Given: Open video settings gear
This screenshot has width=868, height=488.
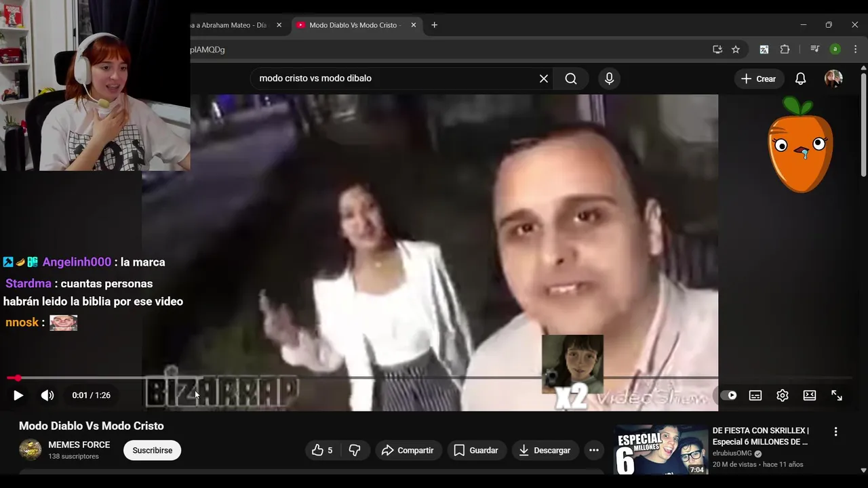Looking at the screenshot, I should 783,395.
